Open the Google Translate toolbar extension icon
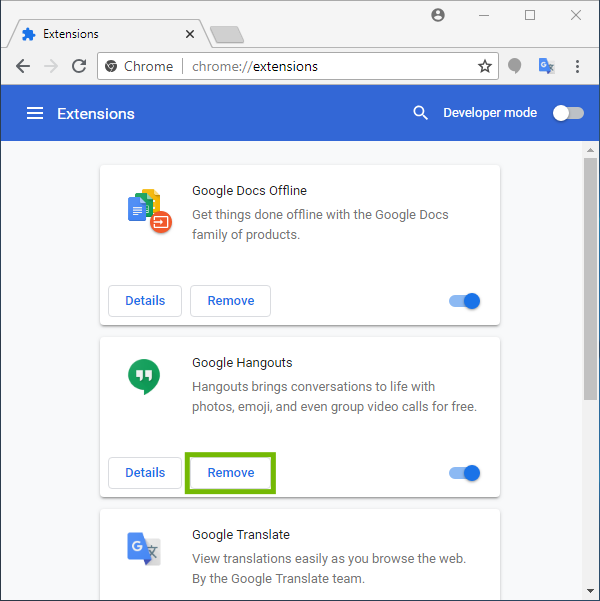The width and height of the screenshot is (600, 601). pyautogui.click(x=546, y=66)
